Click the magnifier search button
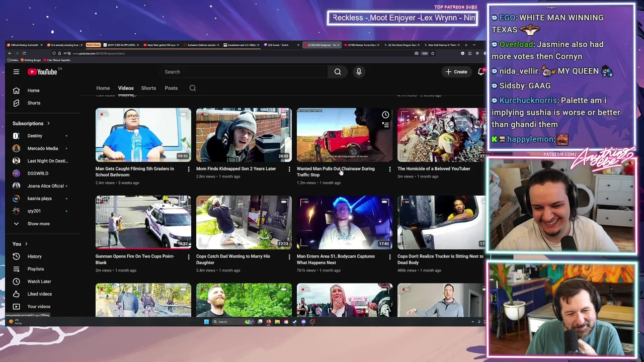Viewport: 644px width, 362px height. (x=338, y=72)
